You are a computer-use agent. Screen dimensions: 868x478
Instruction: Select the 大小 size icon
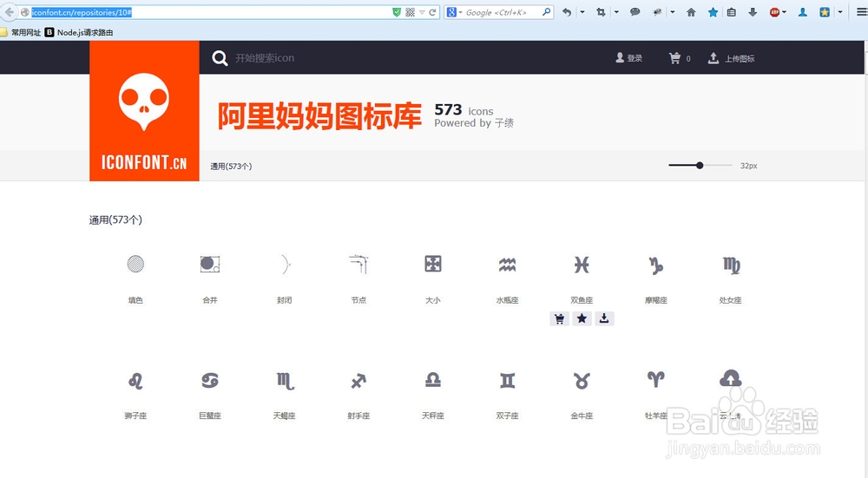(433, 264)
